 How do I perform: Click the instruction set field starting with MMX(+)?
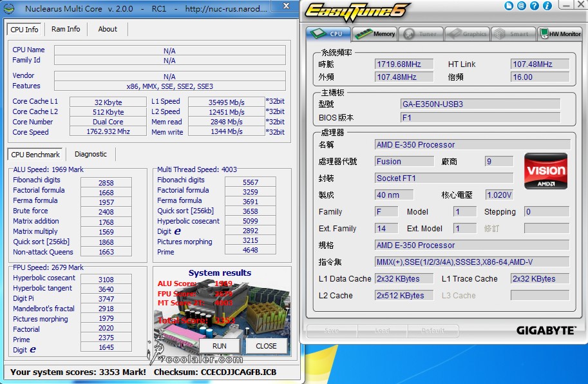(471, 262)
